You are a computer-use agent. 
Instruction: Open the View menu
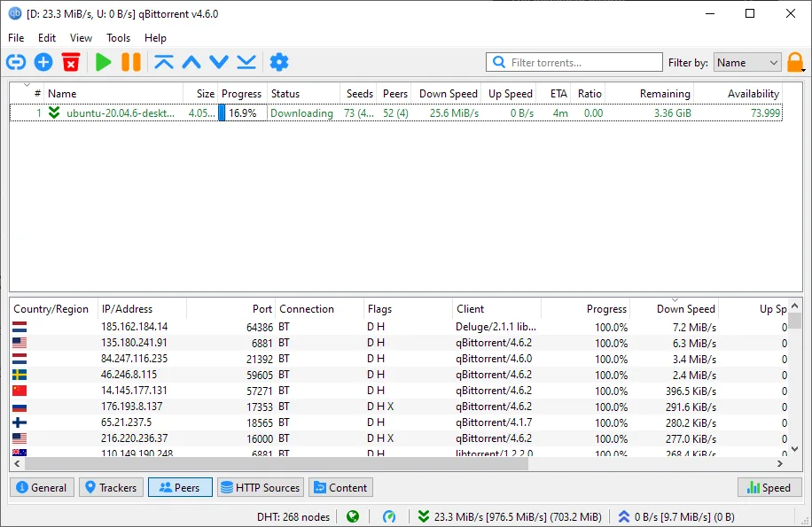[81, 38]
